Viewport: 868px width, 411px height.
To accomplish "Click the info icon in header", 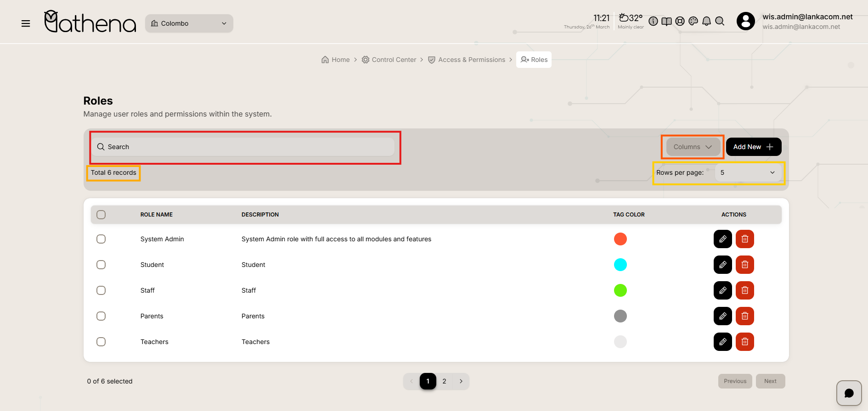I will pos(653,21).
